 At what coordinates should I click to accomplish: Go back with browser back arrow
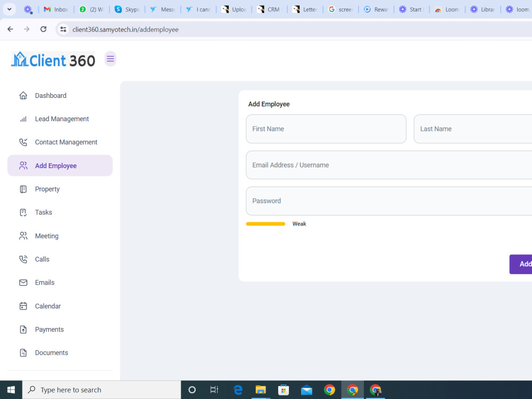pos(10,29)
